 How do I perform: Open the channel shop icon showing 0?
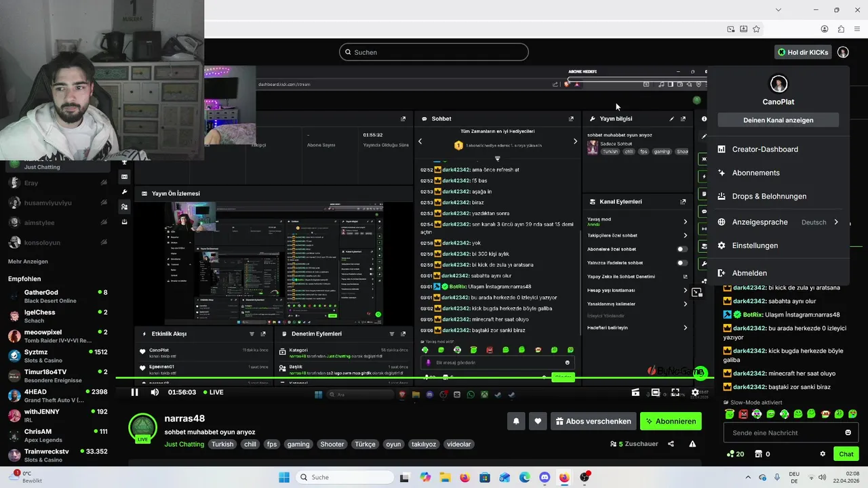[762, 454]
